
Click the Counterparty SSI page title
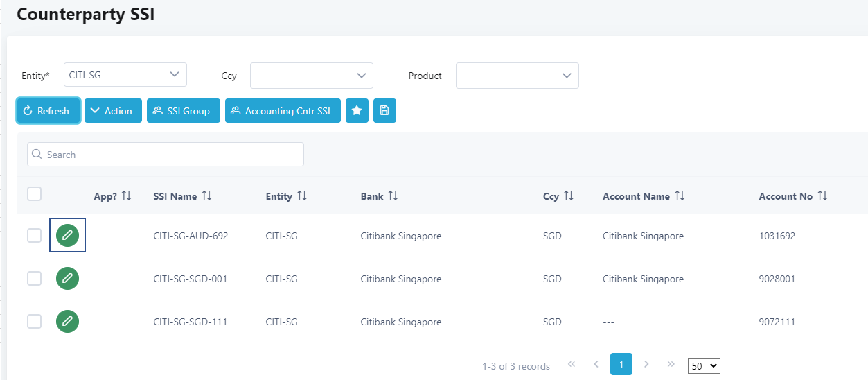coord(85,15)
